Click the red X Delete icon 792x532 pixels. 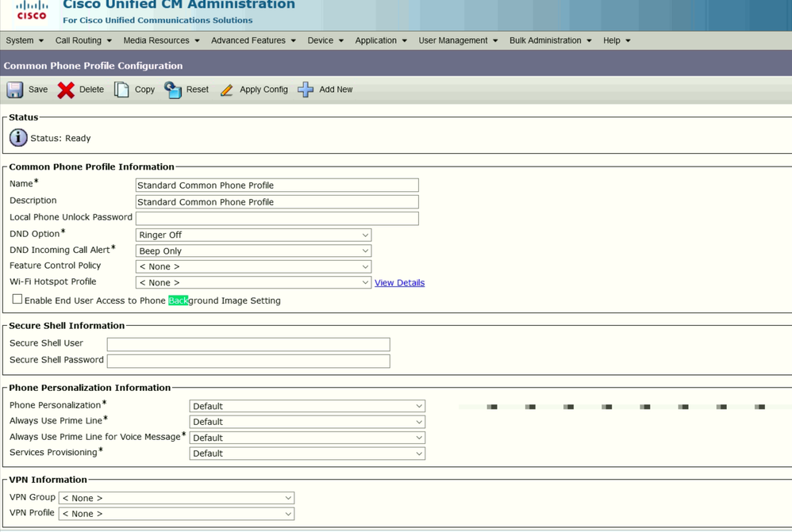(x=66, y=90)
